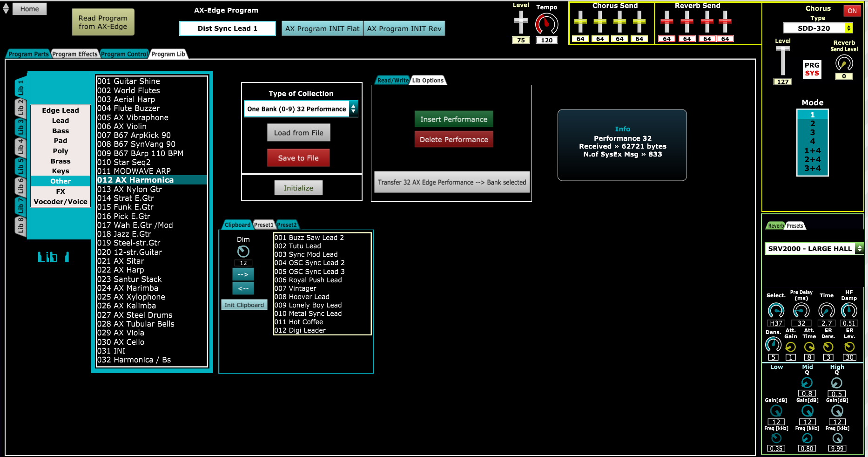Image resolution: width=868 pixels, height=457 pixels.
Task: Click the Save to File button
Action: [x=298, y=158]
